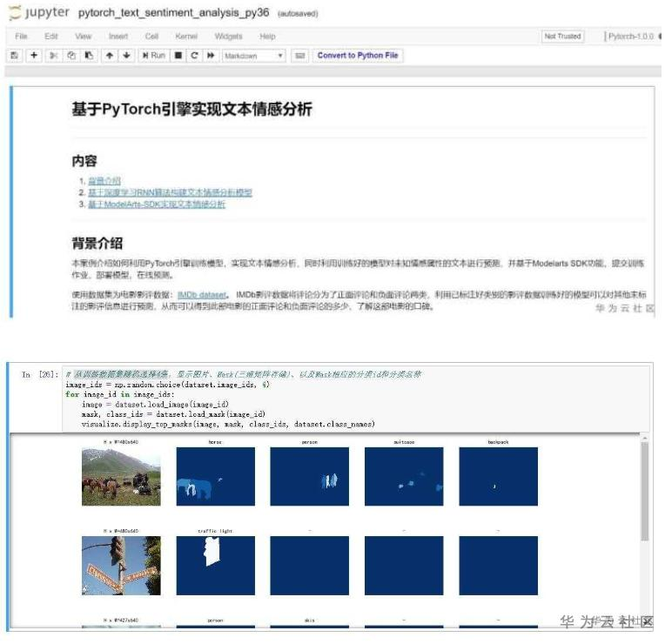Move the selected cell up
The image size is (665, 644).
coord(110,56)
